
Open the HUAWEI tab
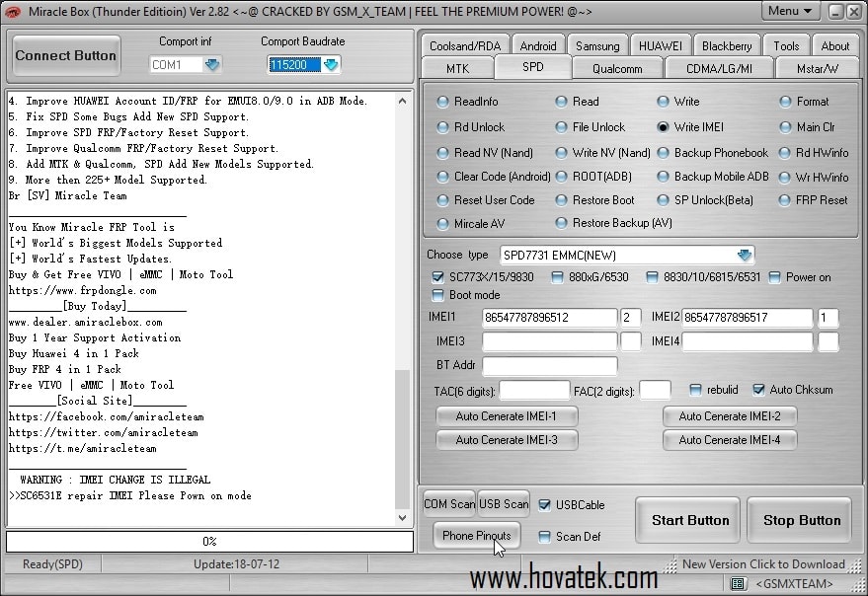tap(660, 46)
